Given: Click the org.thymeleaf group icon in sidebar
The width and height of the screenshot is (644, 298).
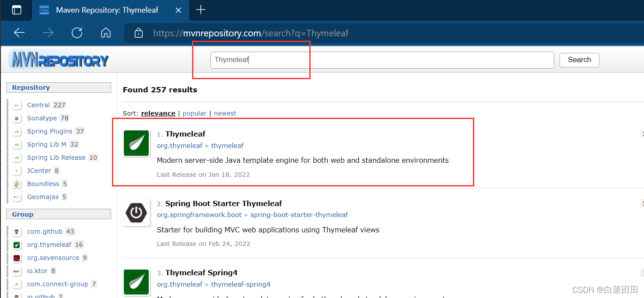Looking at the screenshot, I should coord(17,245).
